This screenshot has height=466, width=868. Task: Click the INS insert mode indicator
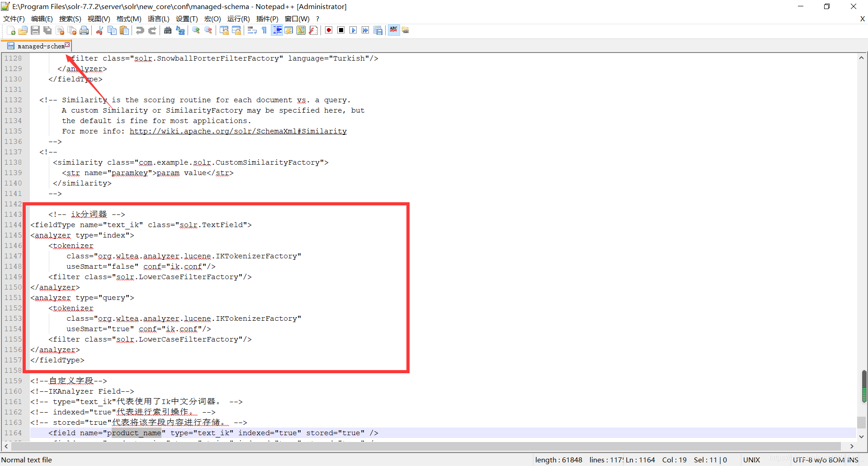coord(853,460)
